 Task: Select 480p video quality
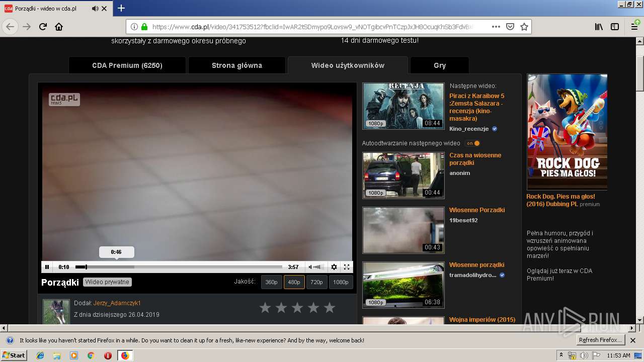(294, 282)
